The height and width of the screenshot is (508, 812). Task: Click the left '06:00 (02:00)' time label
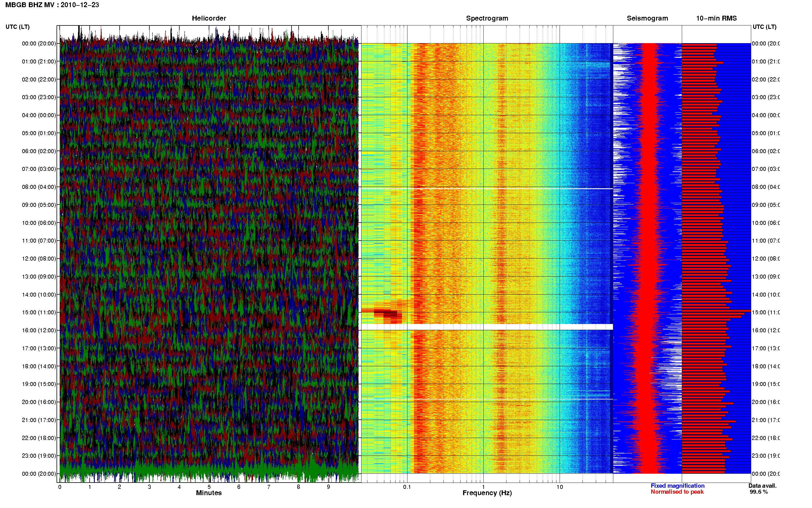(x=39, y=151)
